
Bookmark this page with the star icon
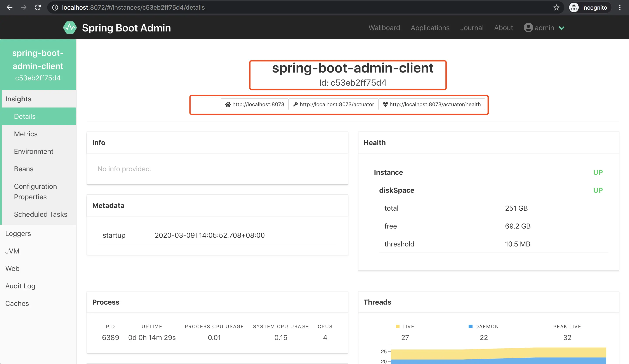(x=556, y=7)
